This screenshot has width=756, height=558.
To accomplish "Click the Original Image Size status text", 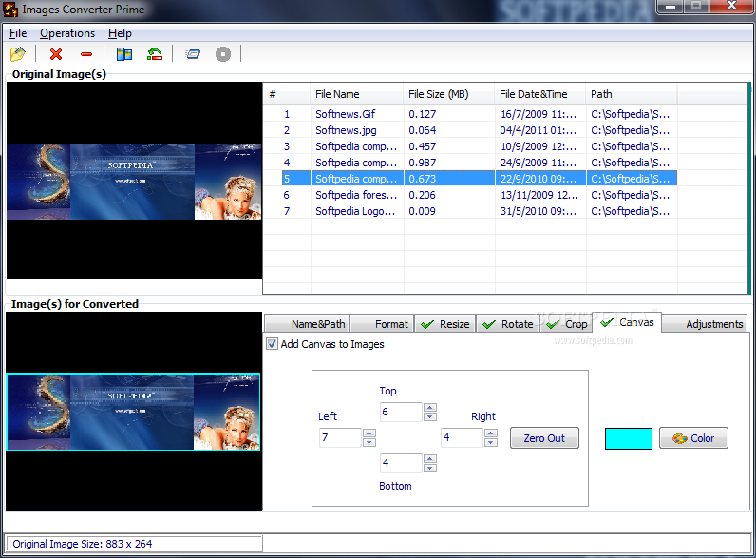I will pos(83,544).
